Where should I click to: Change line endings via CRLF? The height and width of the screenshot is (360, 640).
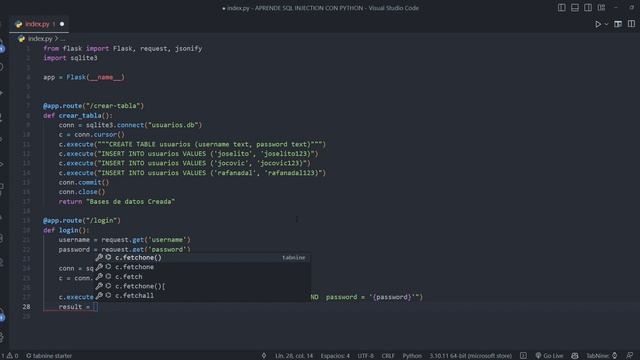tap(388, 356)
